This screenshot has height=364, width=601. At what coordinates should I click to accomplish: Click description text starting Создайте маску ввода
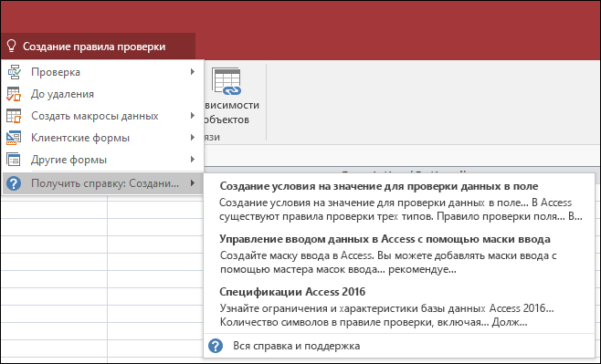point(388,262)
